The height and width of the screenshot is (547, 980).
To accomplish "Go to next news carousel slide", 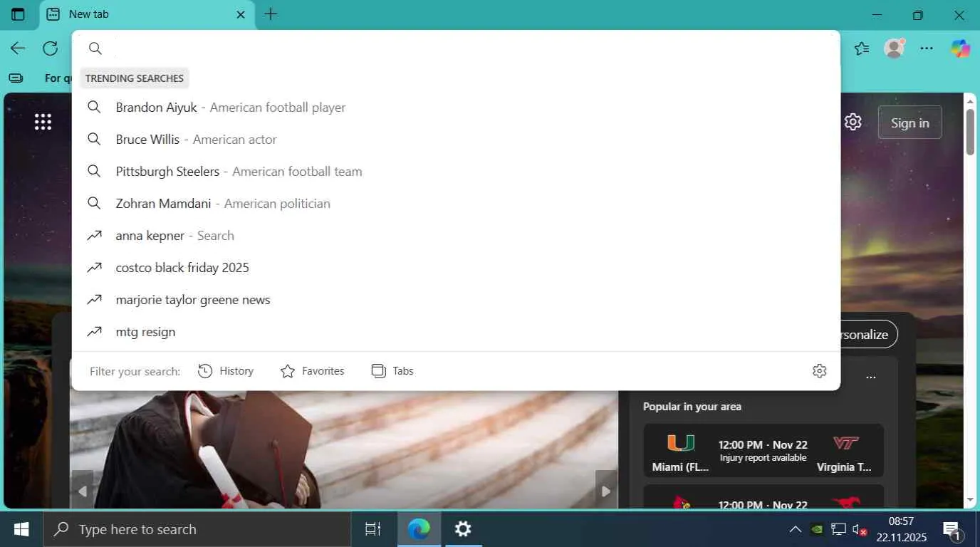I will coord(606,491).
